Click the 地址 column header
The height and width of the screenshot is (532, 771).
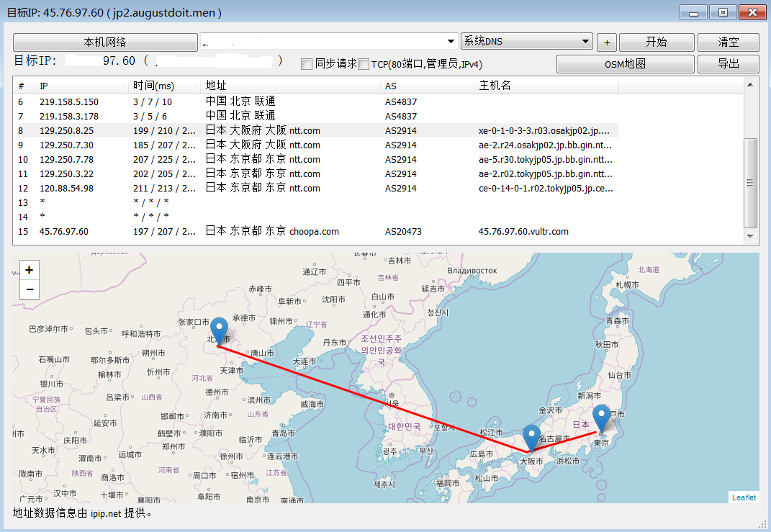(x=290, y=86)
